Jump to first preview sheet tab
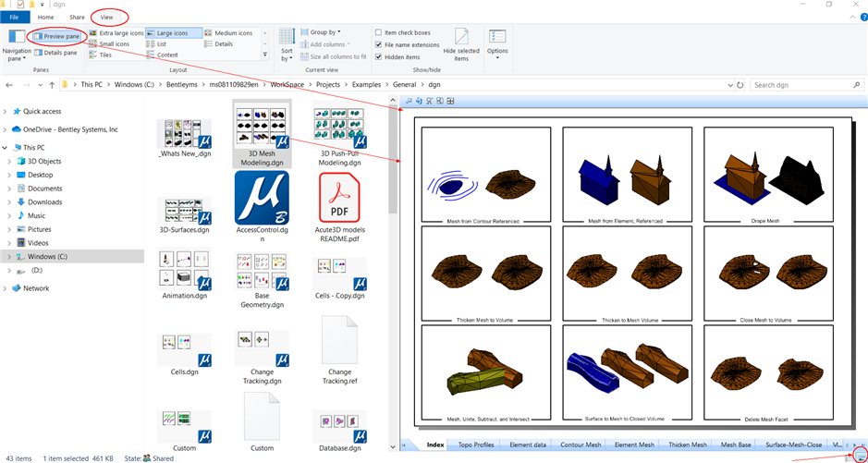 pos(403,445)
